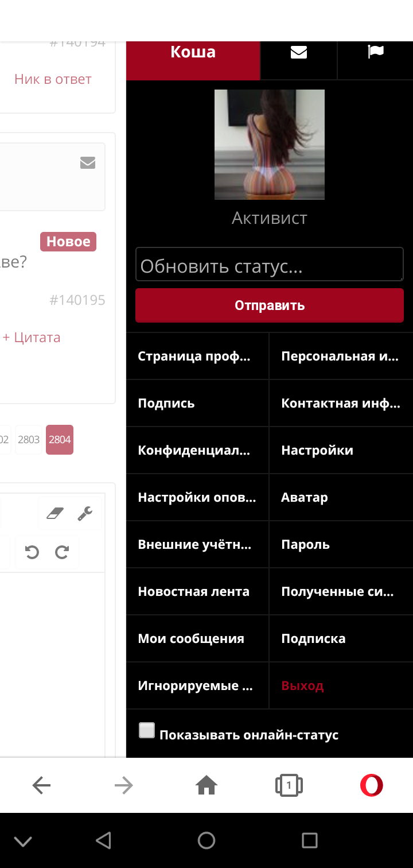Click the Новое badge on the post
The height and width of the screenshot is (868, 413).
coord(68,242)
